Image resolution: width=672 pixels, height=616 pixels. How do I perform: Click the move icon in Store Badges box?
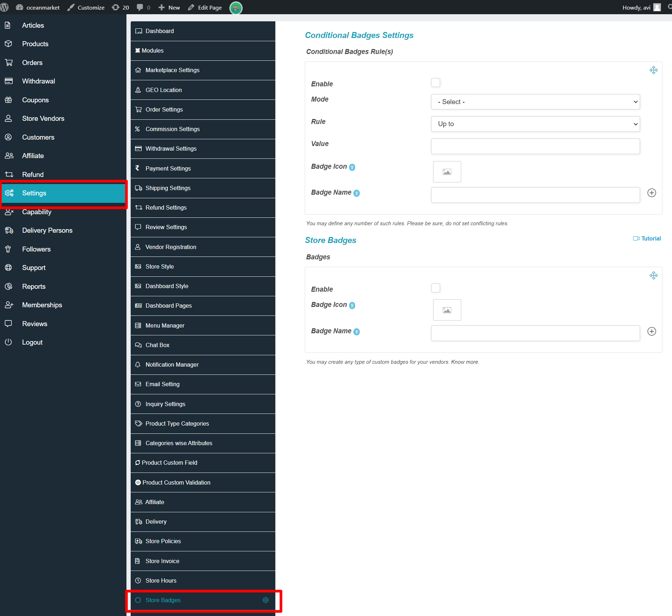click(x=654, y=275)
